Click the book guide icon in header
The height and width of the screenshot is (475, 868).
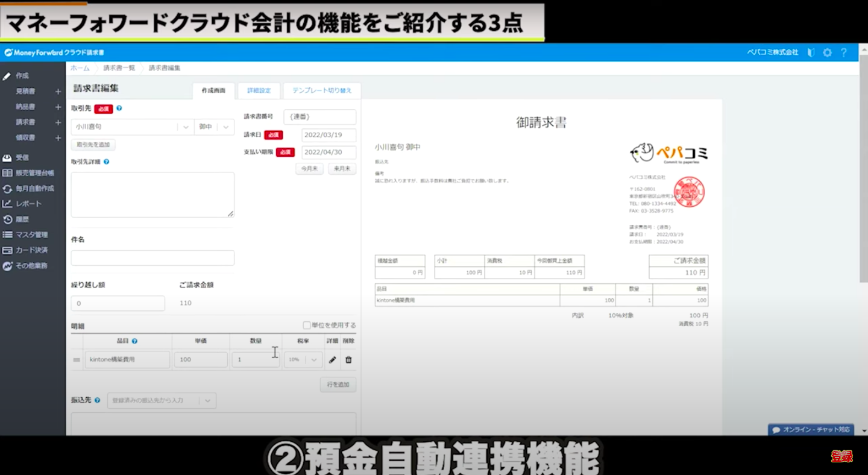pos(811,52)
